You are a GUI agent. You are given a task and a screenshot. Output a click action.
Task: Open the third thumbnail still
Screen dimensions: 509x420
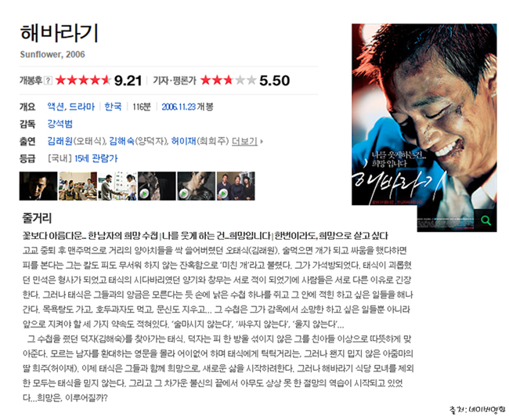point(117,186)
